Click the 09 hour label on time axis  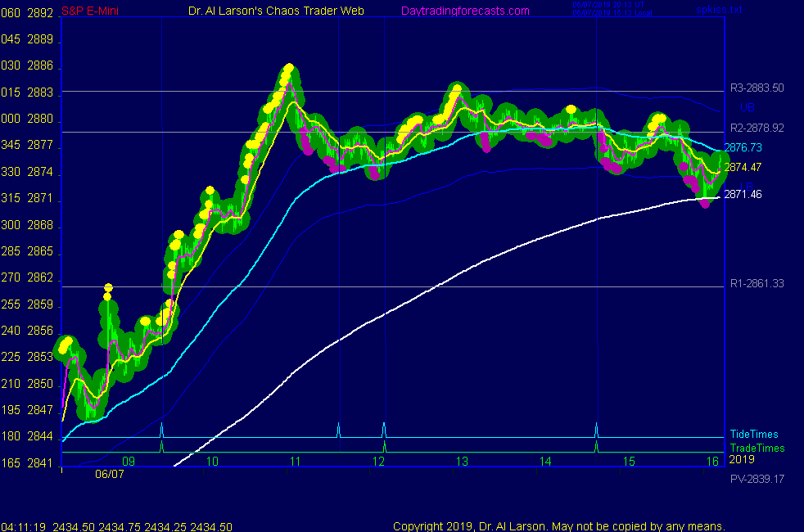(129, 462)
